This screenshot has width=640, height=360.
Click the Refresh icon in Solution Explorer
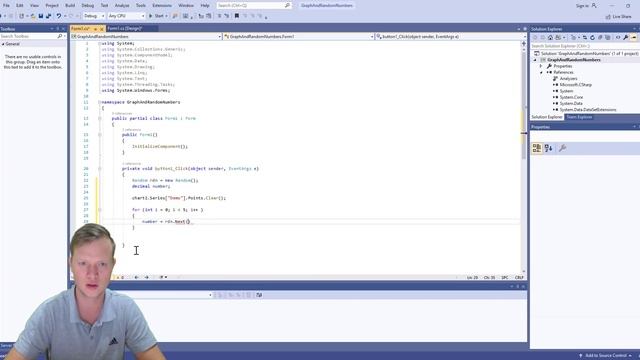592,38
